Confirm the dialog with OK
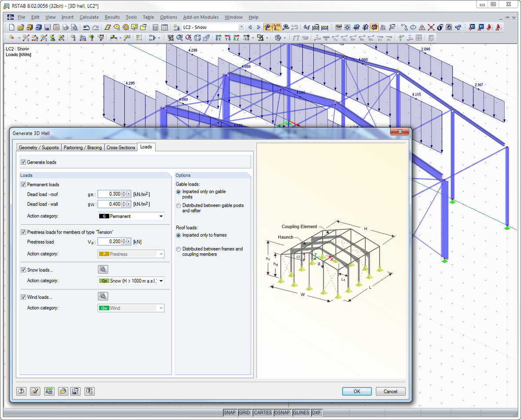The height and width of the screenshot is (420, 521). 357,391
